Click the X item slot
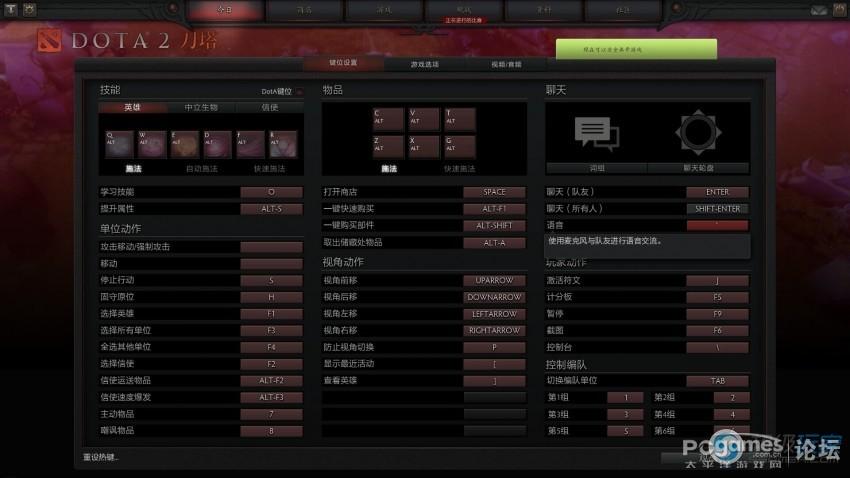850x478 pixels. coord(424,146)
